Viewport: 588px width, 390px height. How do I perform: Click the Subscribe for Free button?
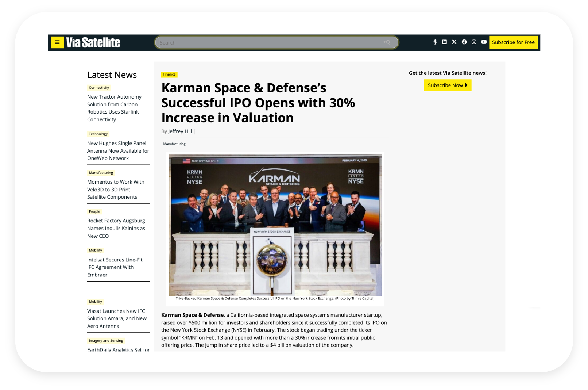coord(513,42)
